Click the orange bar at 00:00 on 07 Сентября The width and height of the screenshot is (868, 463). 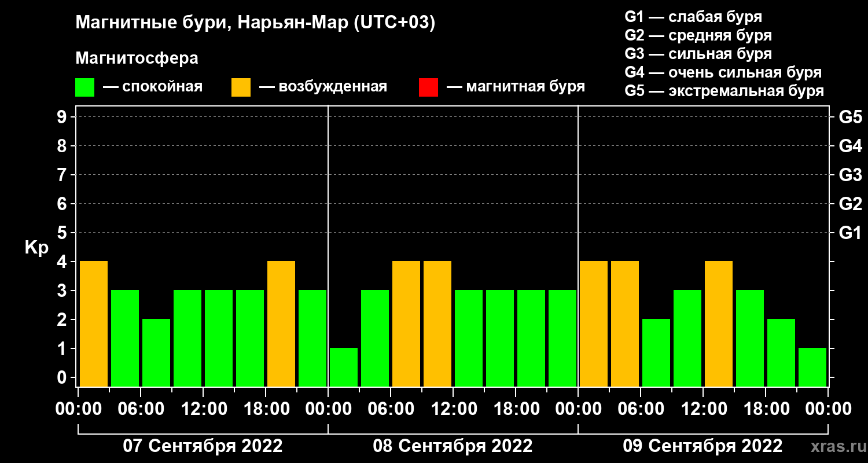[x=94, y=324]
